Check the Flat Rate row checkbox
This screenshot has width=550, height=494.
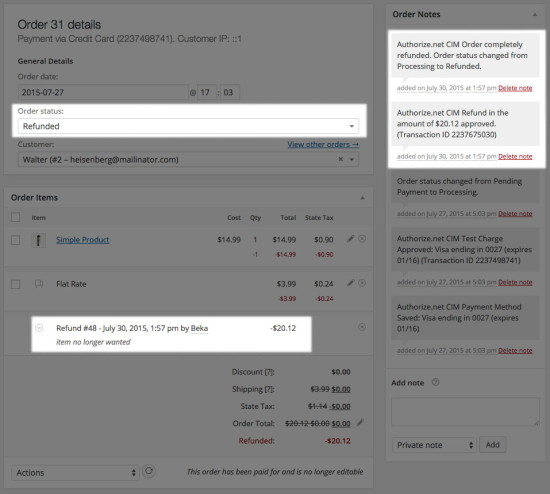point(15,284)
